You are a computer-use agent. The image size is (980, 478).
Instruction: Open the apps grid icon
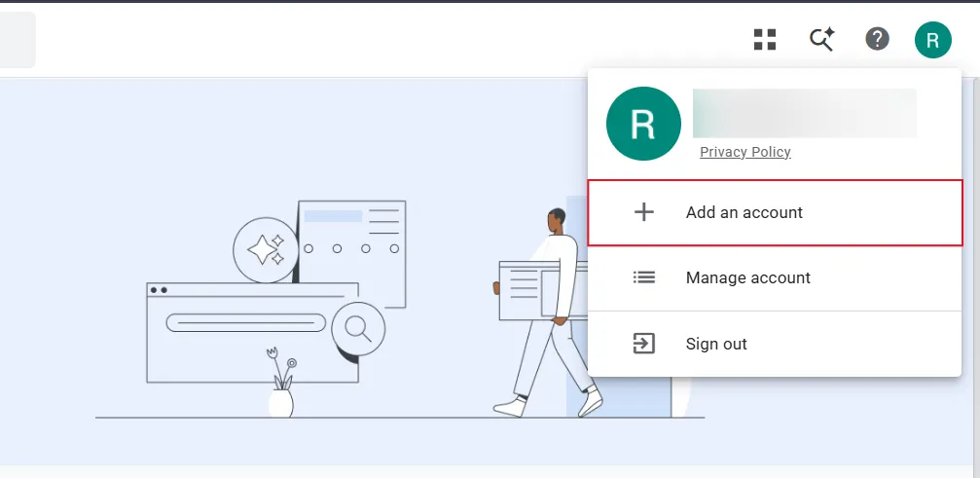tap(764, 39)
